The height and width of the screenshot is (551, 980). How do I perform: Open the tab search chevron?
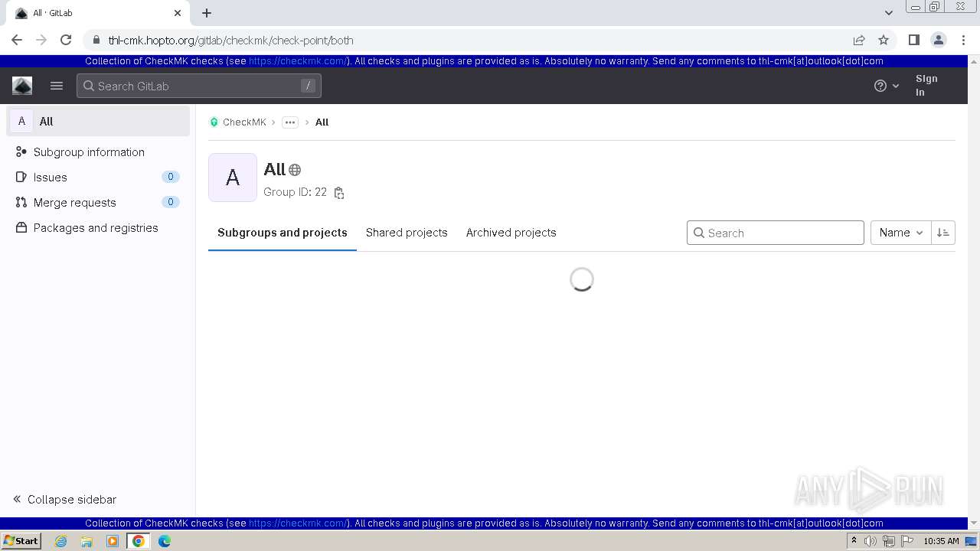click(x=889, y=12)
